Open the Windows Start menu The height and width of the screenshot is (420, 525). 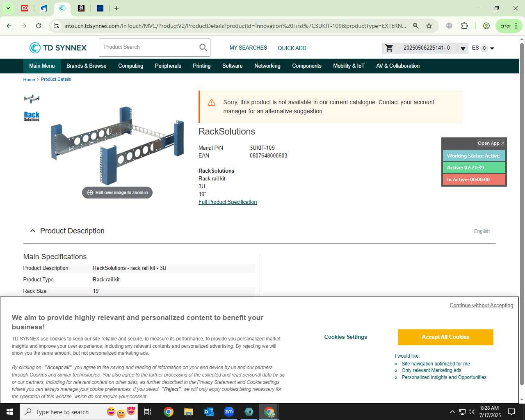tap(10, 412)
